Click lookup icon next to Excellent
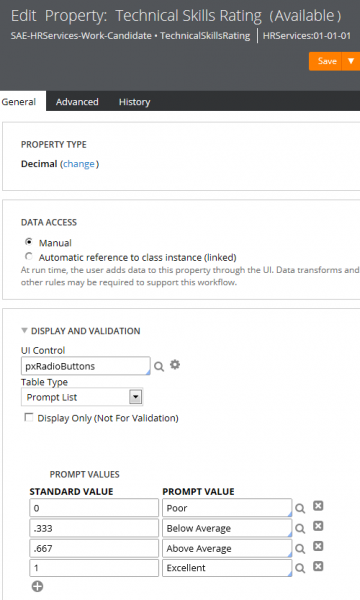 (300, 568)
